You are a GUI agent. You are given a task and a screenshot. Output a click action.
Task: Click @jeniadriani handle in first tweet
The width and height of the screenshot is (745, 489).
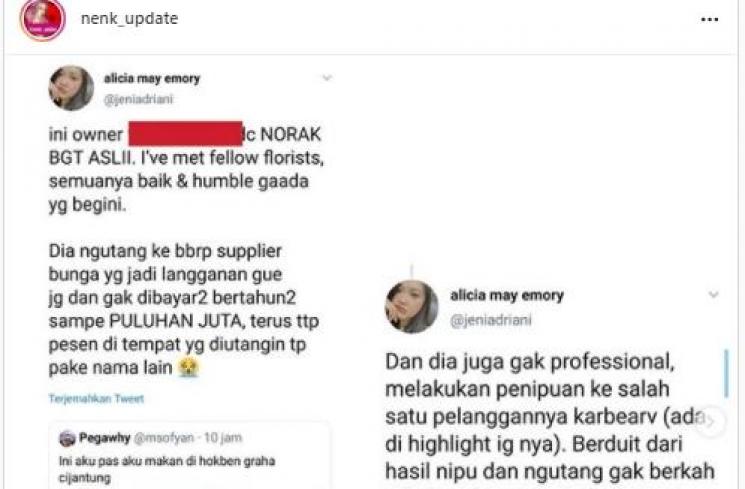point(139,99)
